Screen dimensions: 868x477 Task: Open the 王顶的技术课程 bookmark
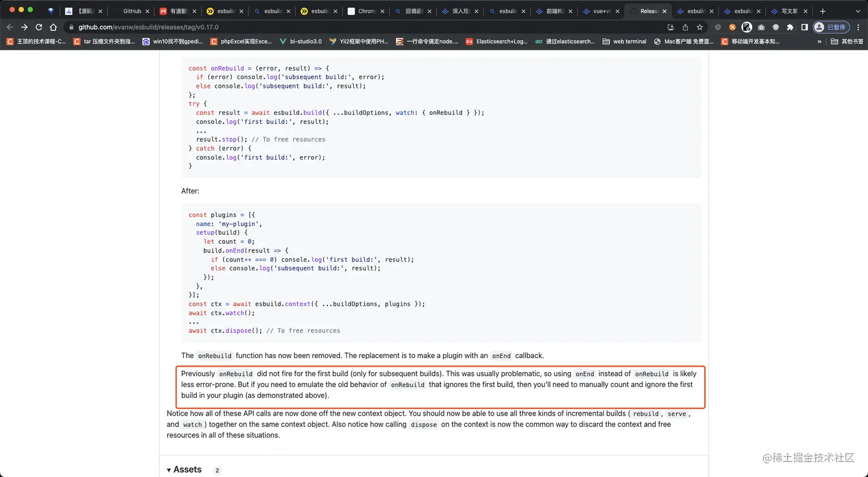click(36, 41)
